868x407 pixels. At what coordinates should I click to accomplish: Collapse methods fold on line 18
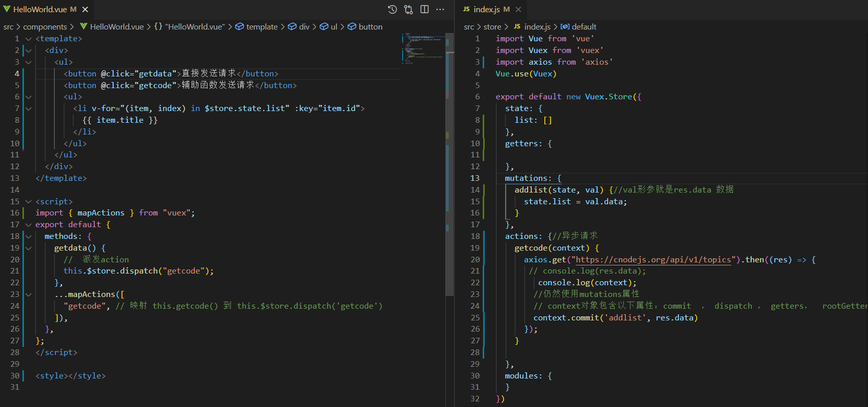[x=29, y=236]
